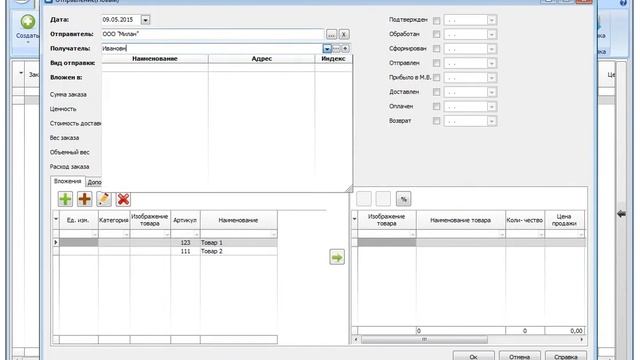Click the green arrow transfer item button
This screenshot has width=640, height=360.
(x=337, y=257)
